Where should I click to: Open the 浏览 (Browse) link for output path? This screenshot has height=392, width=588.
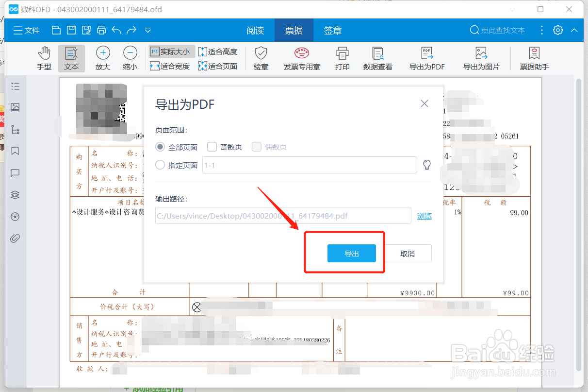coord(425,216)
